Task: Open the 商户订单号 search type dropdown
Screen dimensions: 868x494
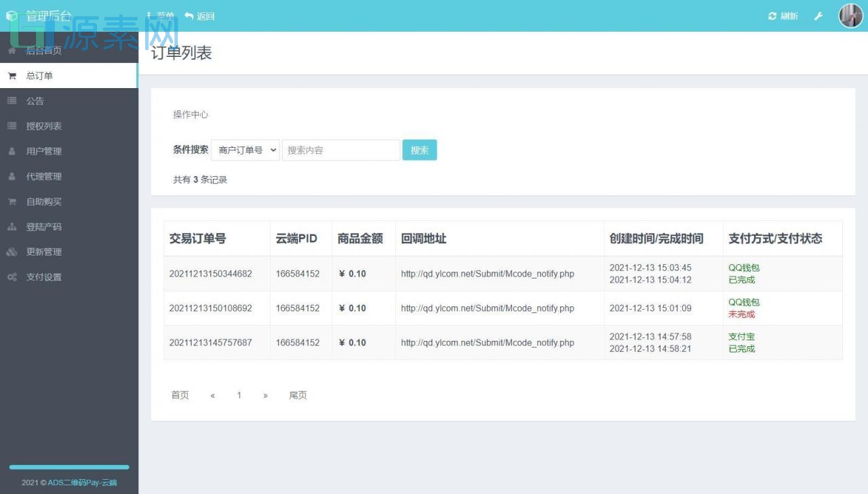Action: 245,150
